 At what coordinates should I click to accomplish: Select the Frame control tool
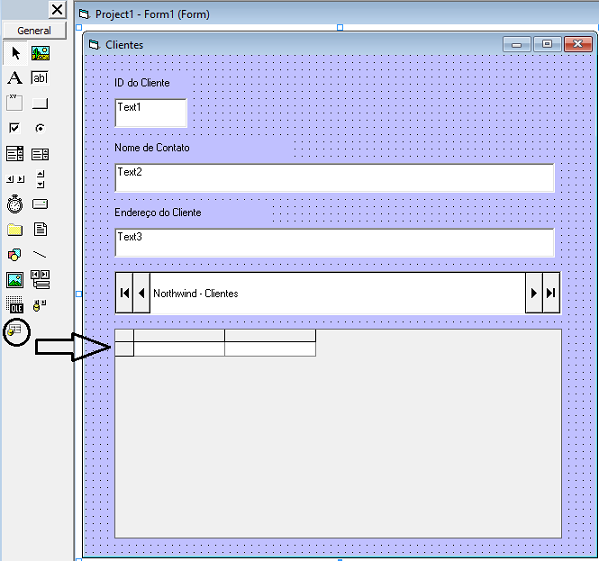click(x=15, y=103)
